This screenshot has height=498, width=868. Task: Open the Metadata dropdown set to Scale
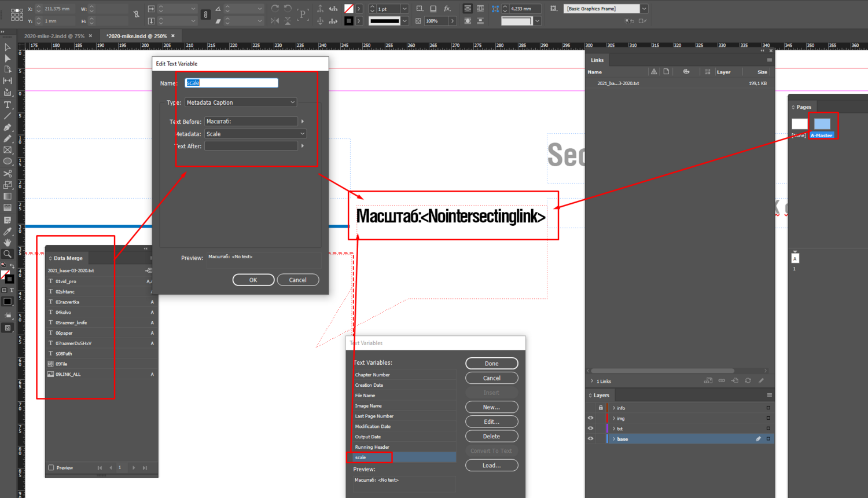255,134
